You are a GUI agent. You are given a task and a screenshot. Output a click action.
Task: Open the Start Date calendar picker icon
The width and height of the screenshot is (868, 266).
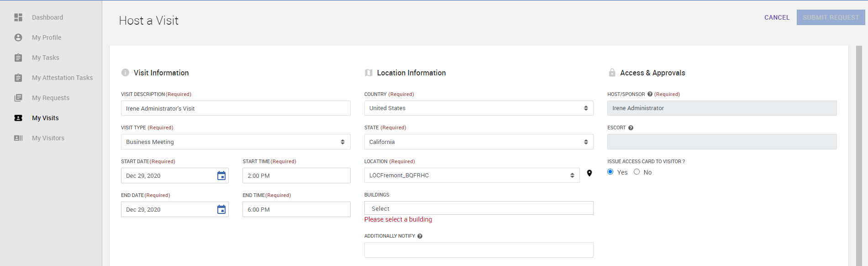[221, 176]
